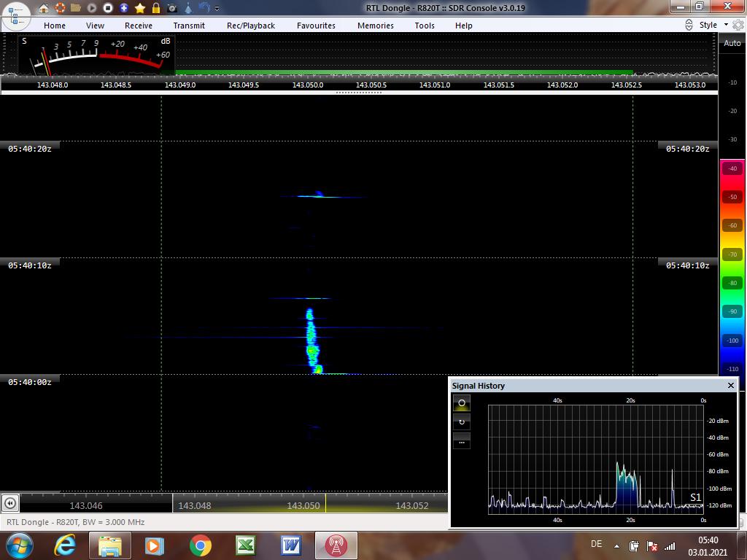The height and width of the screenshot is (560, 747).
Task: Open the Help ribbon tab
Action: point(463,26)
